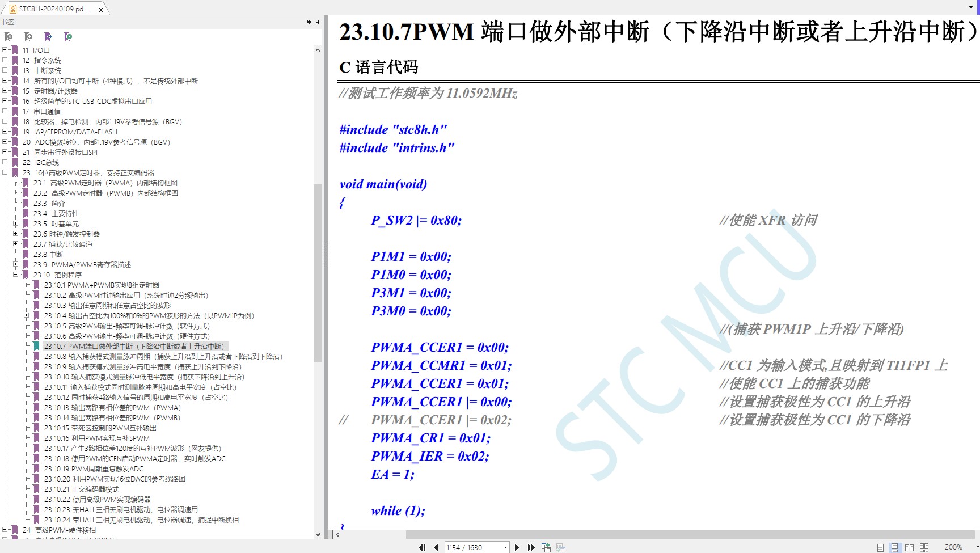Click the expand bookmarks panel double-arrow

click(309, 22)
